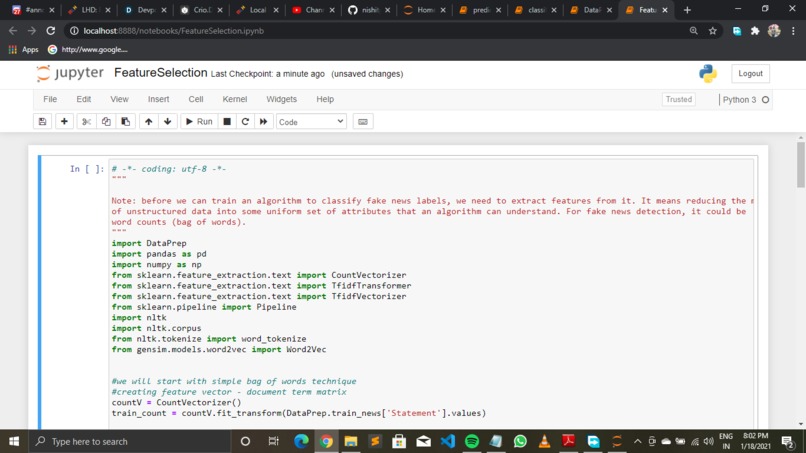Switch to the YouTube Chan tab
Screen dimensions: 806x453
tap(313, 10)
